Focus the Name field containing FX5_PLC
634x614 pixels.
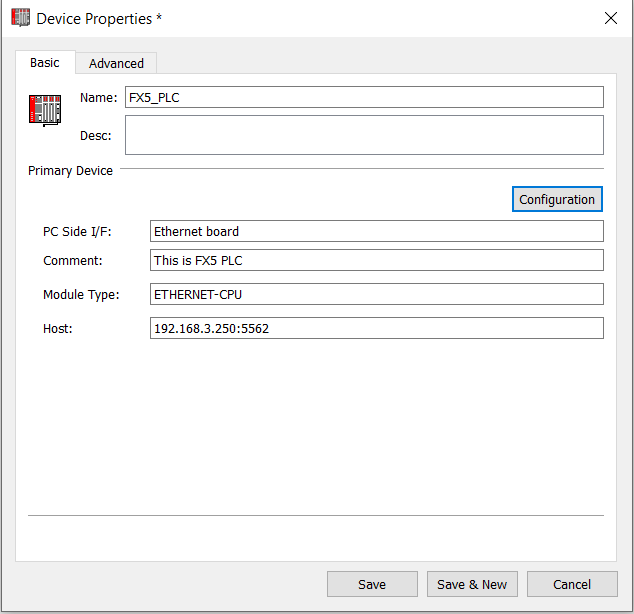364,97
